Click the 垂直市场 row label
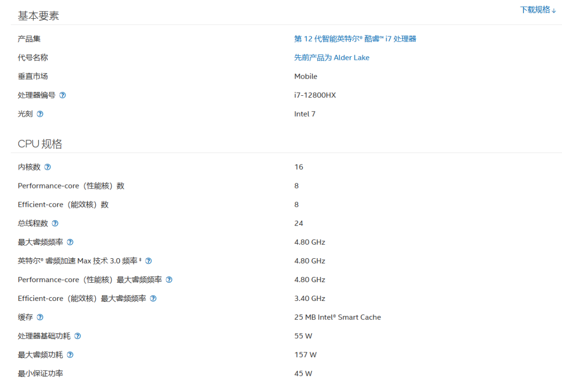This screenshot has width=562, height=392. [33, 77]
